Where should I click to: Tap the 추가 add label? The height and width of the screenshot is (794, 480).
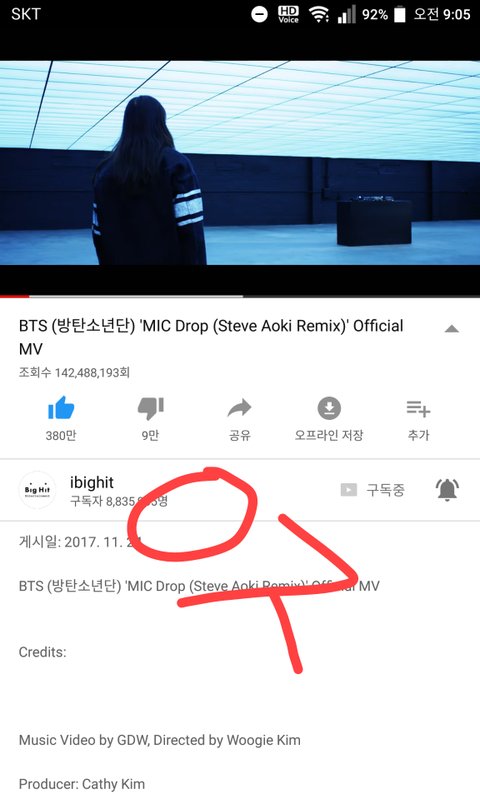point(418,435)
